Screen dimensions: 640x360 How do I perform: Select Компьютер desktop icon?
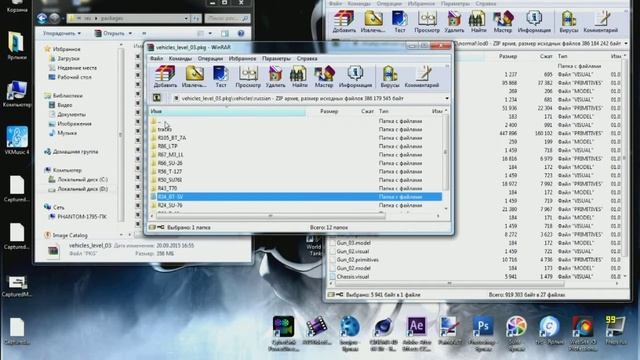(x=17, y=94)
